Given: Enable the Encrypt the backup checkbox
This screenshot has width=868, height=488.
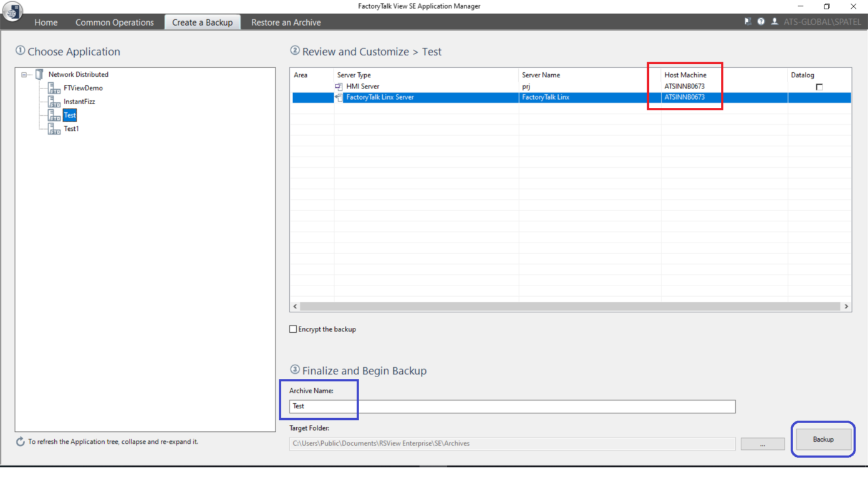Looking at the screenshot, I should pos(292,329).
